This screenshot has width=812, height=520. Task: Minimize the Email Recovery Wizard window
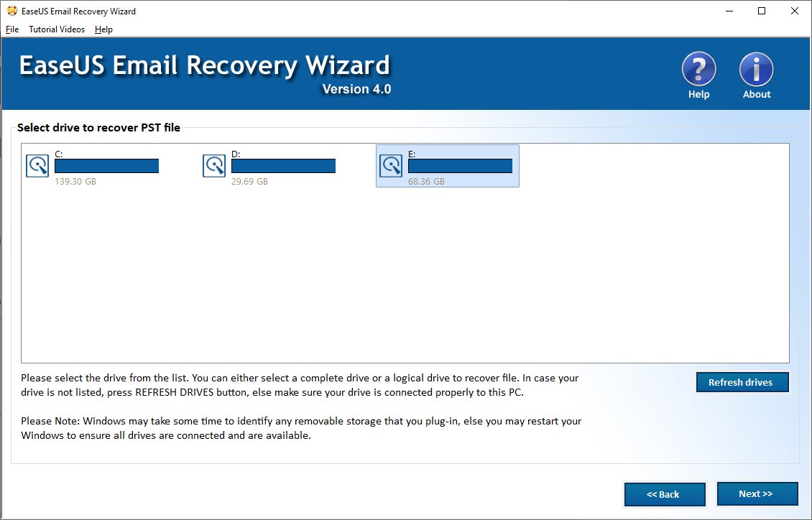point(728,11)
